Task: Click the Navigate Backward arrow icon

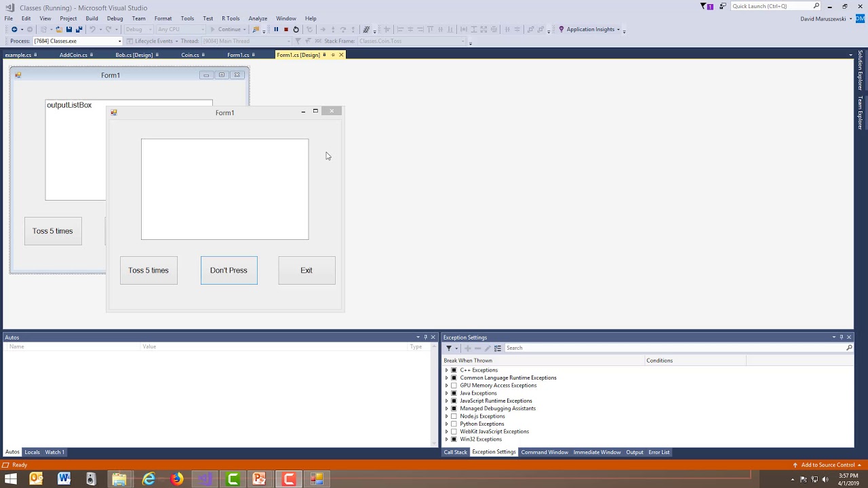Action: (x=14, y=29)
